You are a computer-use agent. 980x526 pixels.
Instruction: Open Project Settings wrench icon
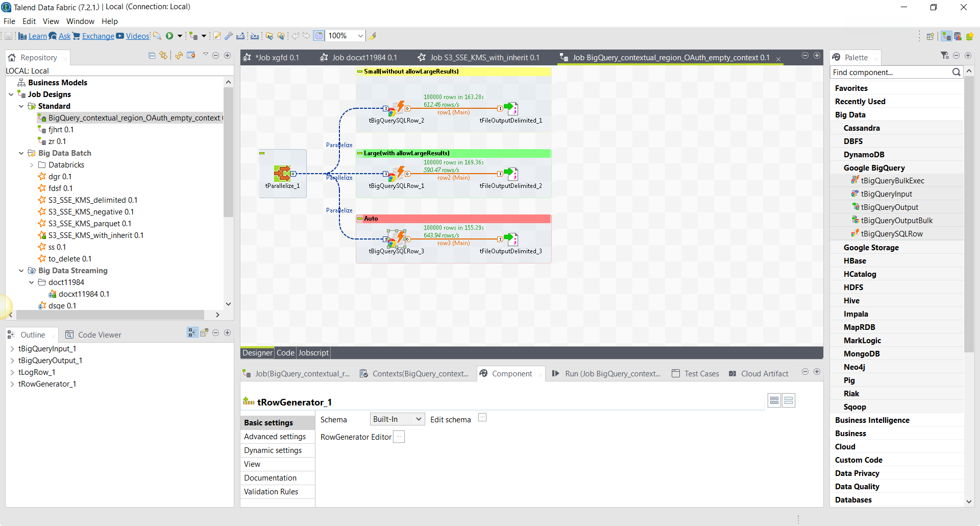[x=229, y=36]
